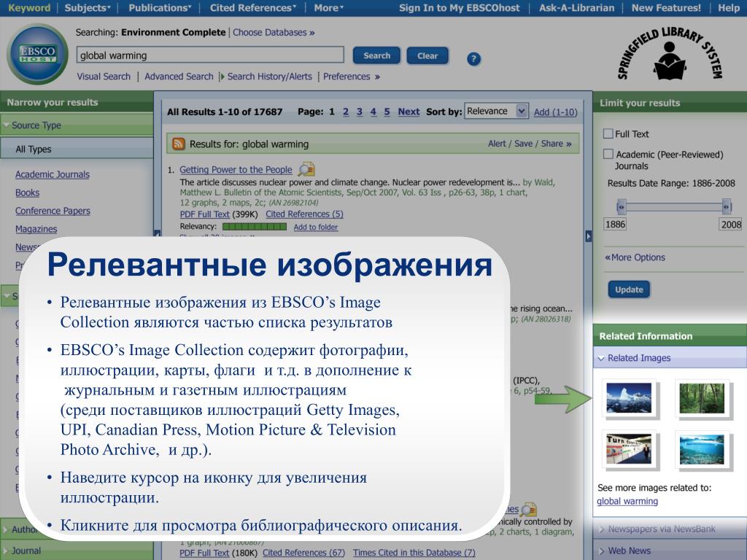Click the panel collapse arrow right of results

click(588, 236)
